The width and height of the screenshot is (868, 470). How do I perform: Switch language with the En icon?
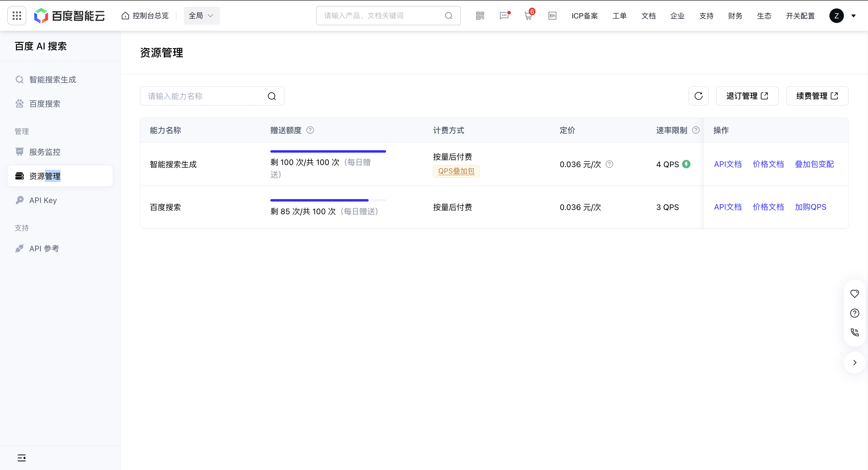pyautogui.click(x=552, y=15)
